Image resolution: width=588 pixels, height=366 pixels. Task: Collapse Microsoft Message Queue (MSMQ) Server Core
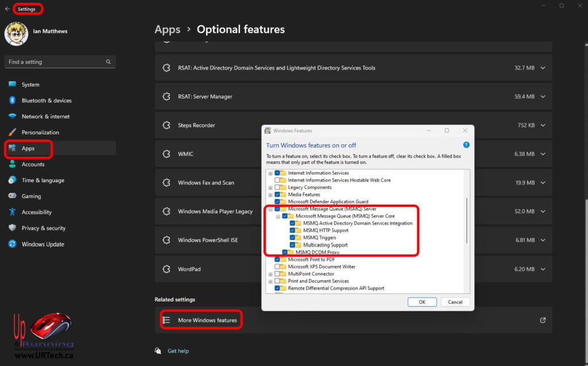tap(277, 216)
